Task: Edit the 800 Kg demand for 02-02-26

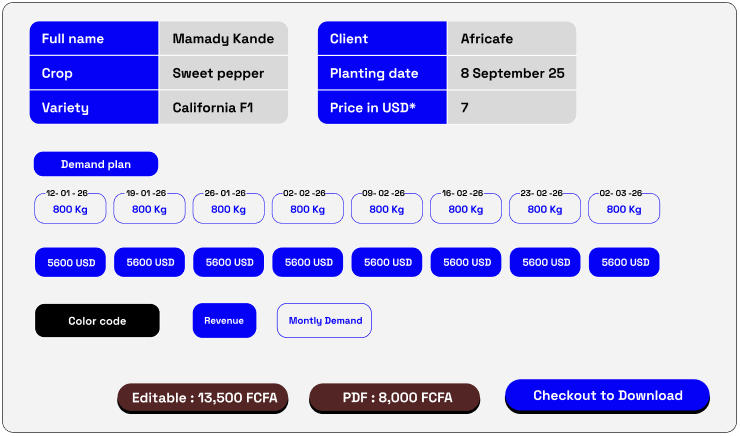Action: [x=307, y=209]
